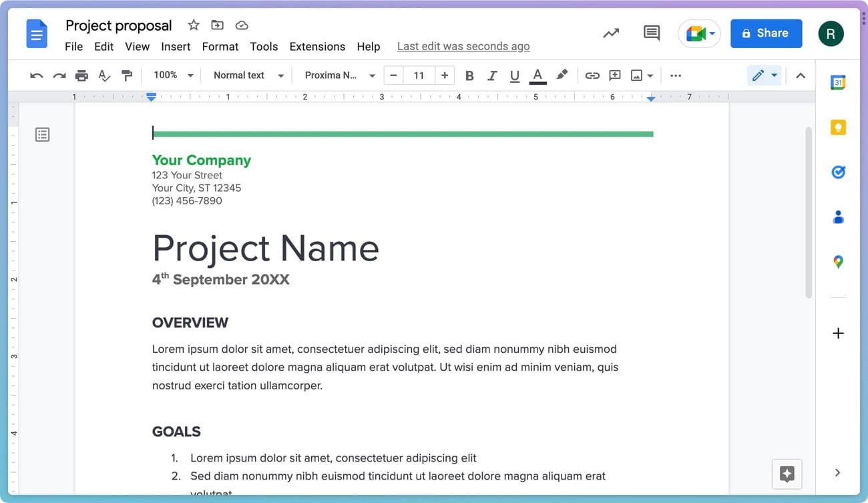This screenshot has width=868, height=503.
Task: Click the blue Share button
Action: coord(766,33)
